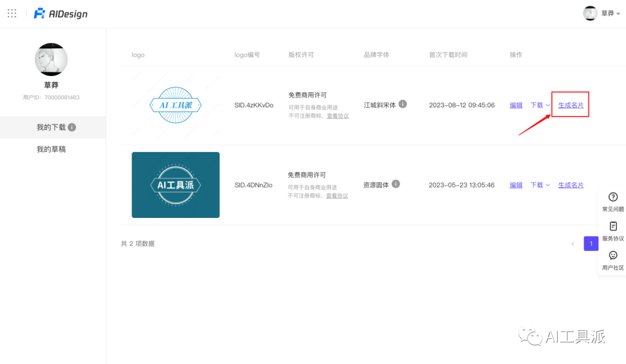This screenshot has width=626, height=364.
Task: Click 用户ID: 70000081463 text
Action: click(51, 97)
